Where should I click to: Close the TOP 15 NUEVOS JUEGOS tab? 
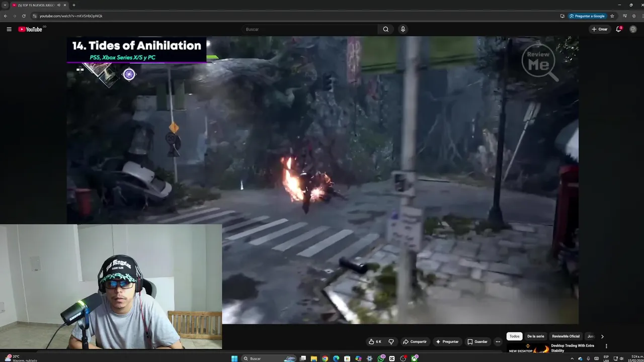pyautogui.click(x=65, y=5)
